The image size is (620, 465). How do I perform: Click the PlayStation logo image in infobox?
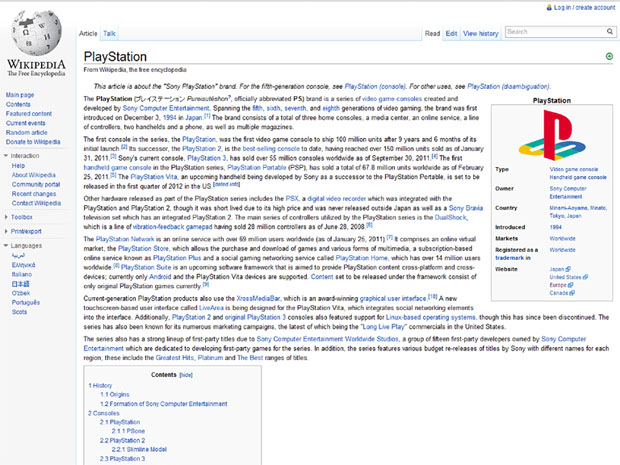[552, 135]
